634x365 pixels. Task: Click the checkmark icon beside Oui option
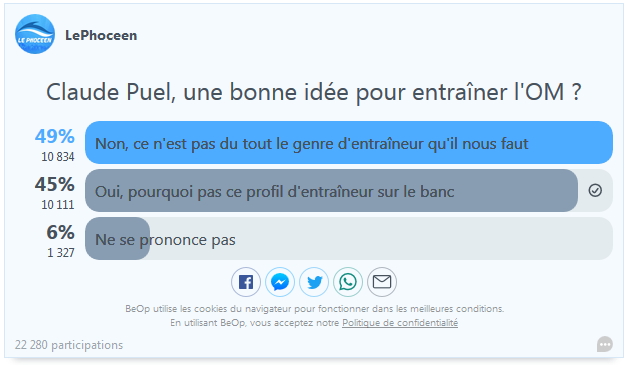[x=595, y=190]
